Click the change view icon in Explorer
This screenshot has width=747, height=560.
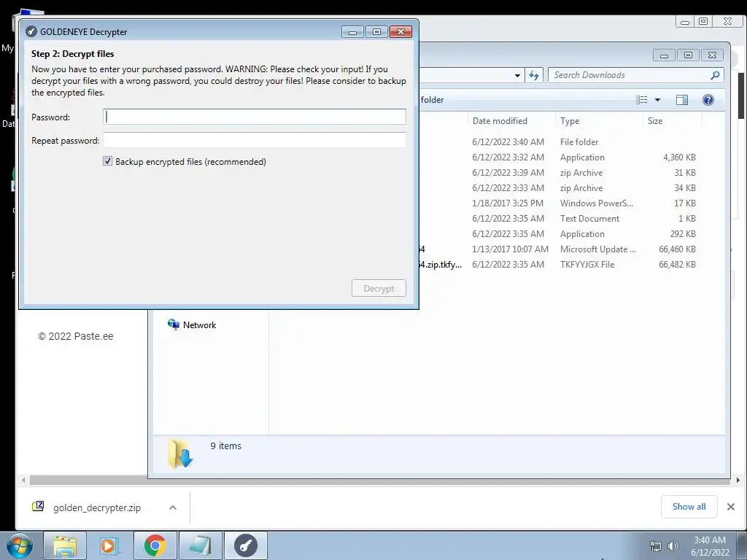[642, 99]
